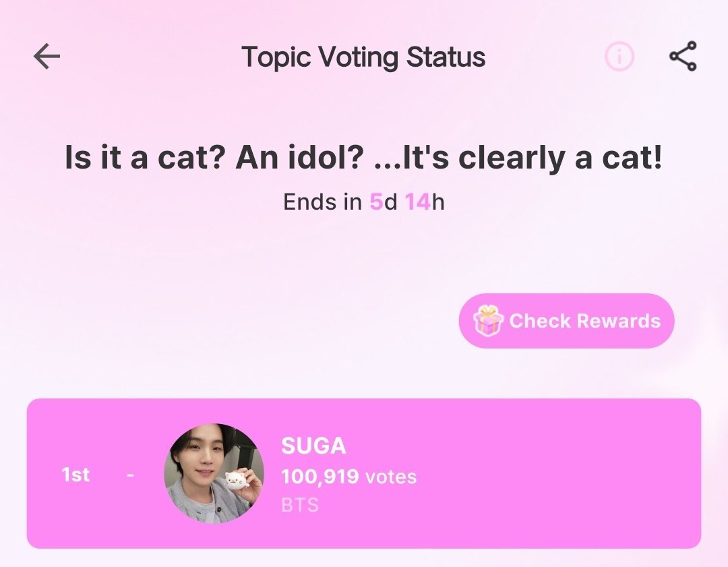
Task: Click the white cat toy in photo
Action: tap(237, 482)
